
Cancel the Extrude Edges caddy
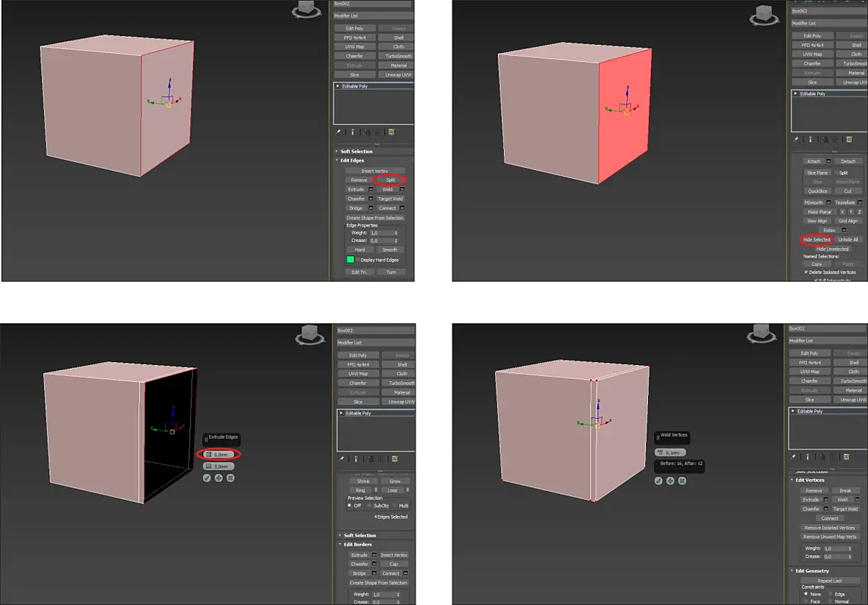pos(231,478)
